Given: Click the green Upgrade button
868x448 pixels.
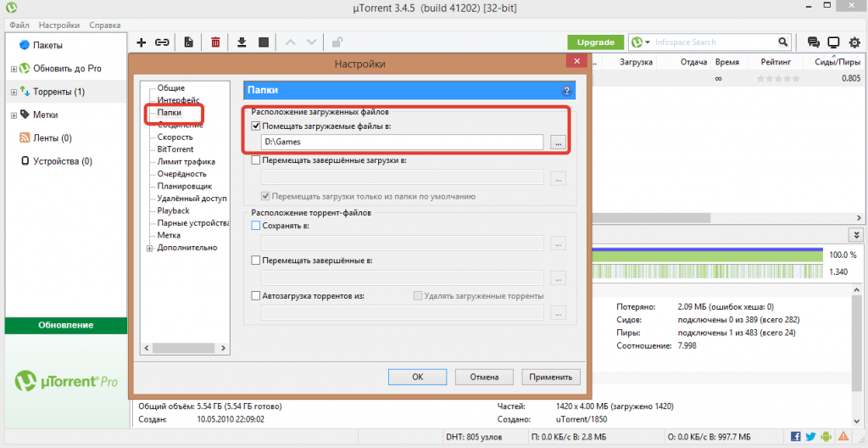Looking at the screenshot, I should click(596, 42).
